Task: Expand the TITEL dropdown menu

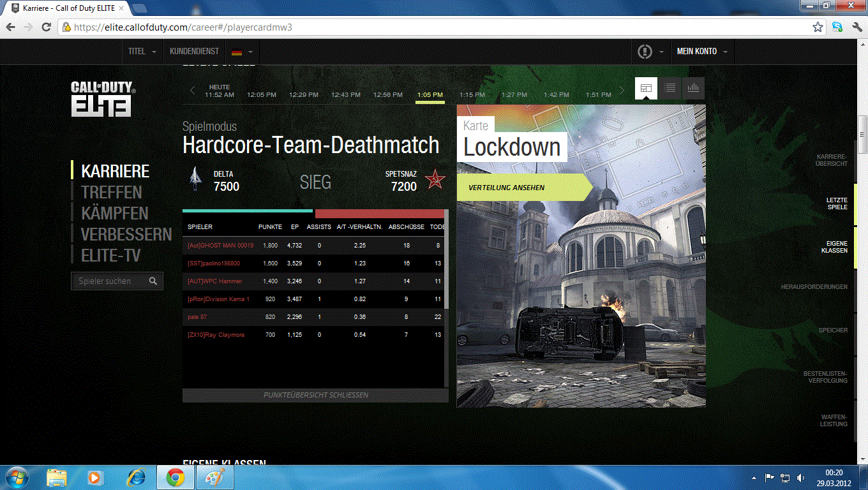Action: pos(142,52)
